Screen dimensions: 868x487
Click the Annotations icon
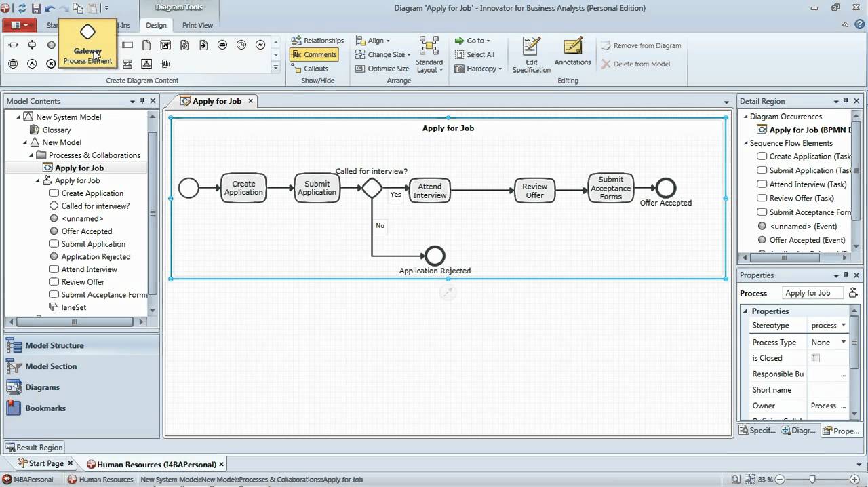(x=573, y=52)
